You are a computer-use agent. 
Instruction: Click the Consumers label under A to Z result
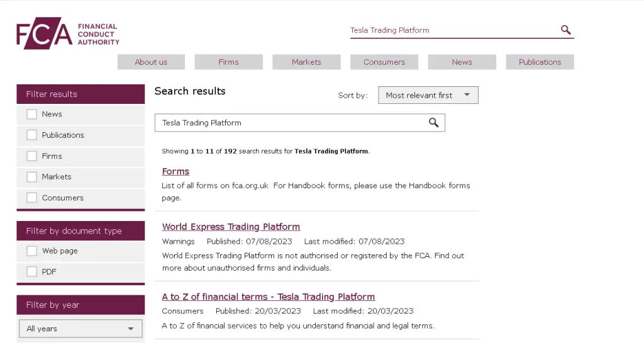coord(183,311)
